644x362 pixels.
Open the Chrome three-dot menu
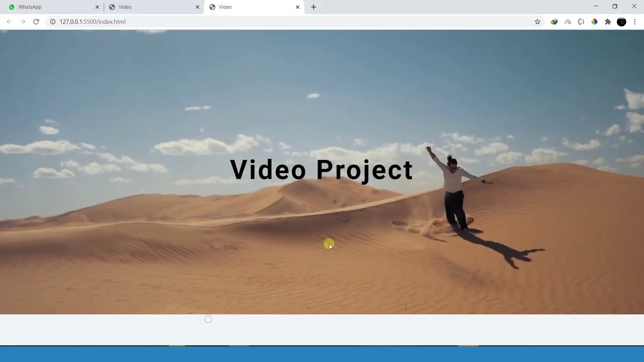point(635,22)
